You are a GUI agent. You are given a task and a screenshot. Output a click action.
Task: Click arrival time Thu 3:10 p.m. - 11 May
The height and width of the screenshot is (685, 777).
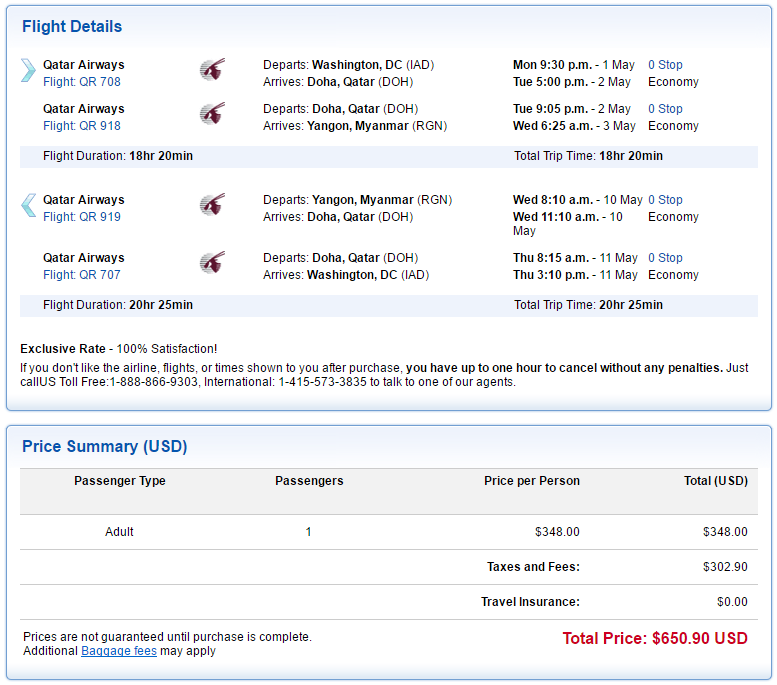click(575, 275)
